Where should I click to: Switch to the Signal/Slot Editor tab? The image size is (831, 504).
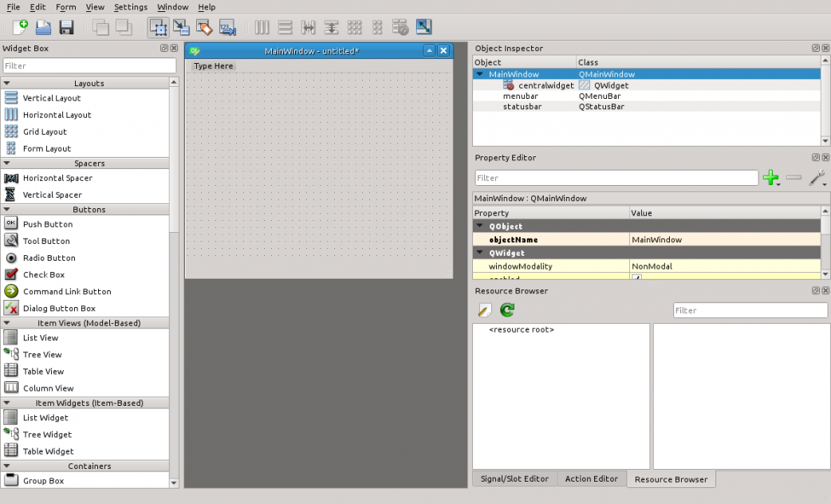tap(514, 478)
